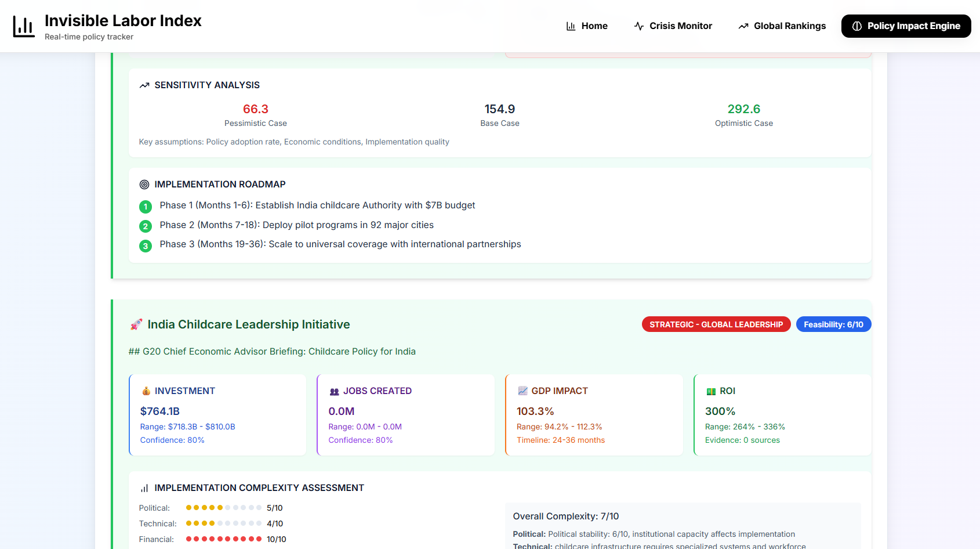The width and height of the screenshot is (980, 549).
Task: Click the Technical complexity dot rating
Action: click(x=224, y=523)
